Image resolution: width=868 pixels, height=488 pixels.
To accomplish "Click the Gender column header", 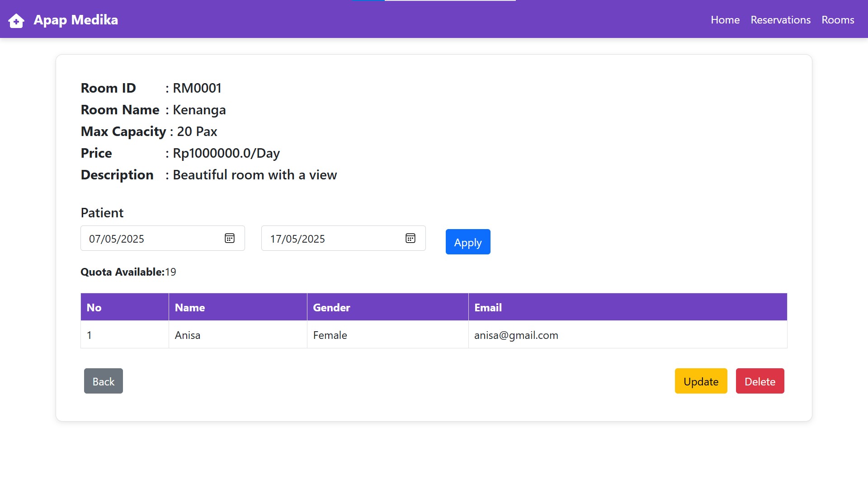I will click(x=331, y=308).
